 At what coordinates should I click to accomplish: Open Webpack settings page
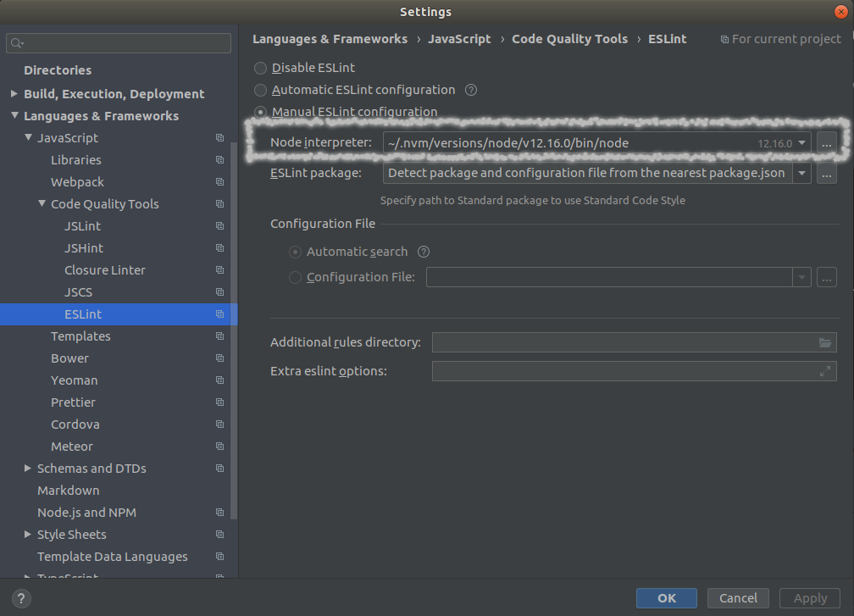tap(77, 182)
